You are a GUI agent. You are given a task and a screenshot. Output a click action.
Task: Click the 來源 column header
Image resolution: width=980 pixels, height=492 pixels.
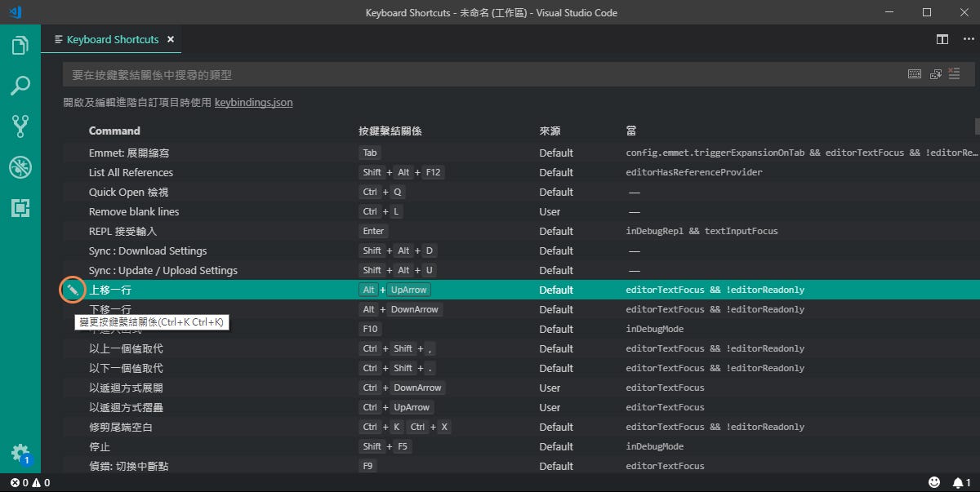[x=550, y=131]
